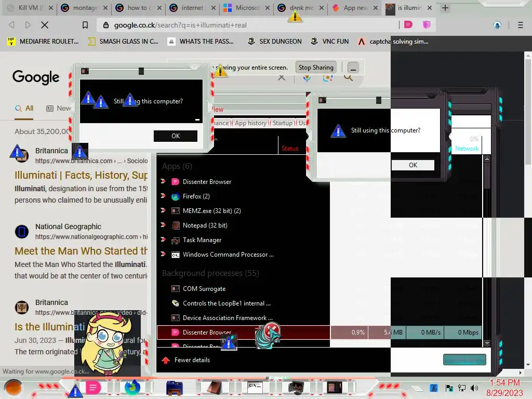Sort by Network column in Task Manager
Viewport: 532px width, 399px height.
tap(467, 149)
